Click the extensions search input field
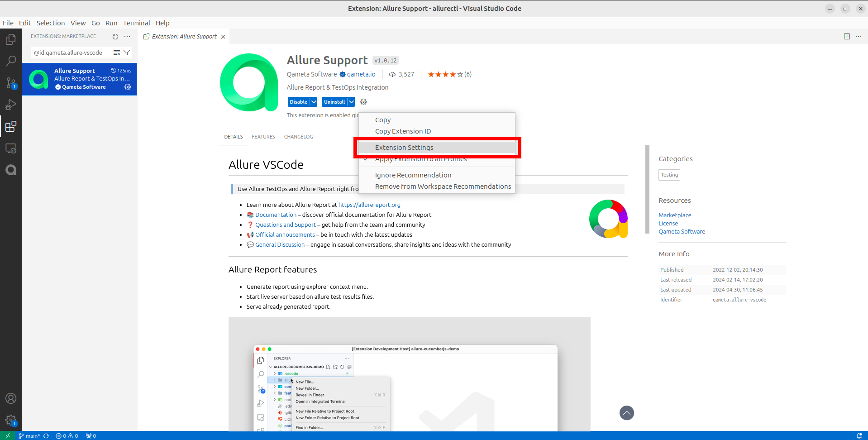 point(70,53)
